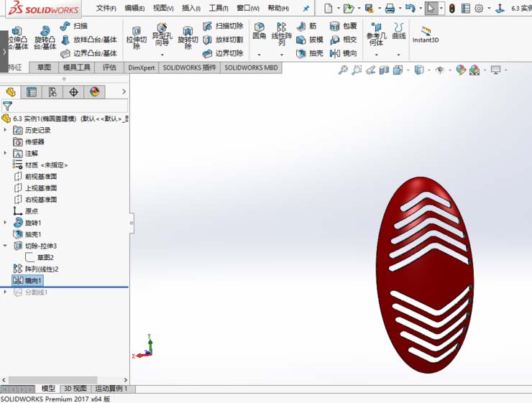Click the Print icon
This screenshot has width=532, height=403.
pyautogui.click(x=390, y=8)
